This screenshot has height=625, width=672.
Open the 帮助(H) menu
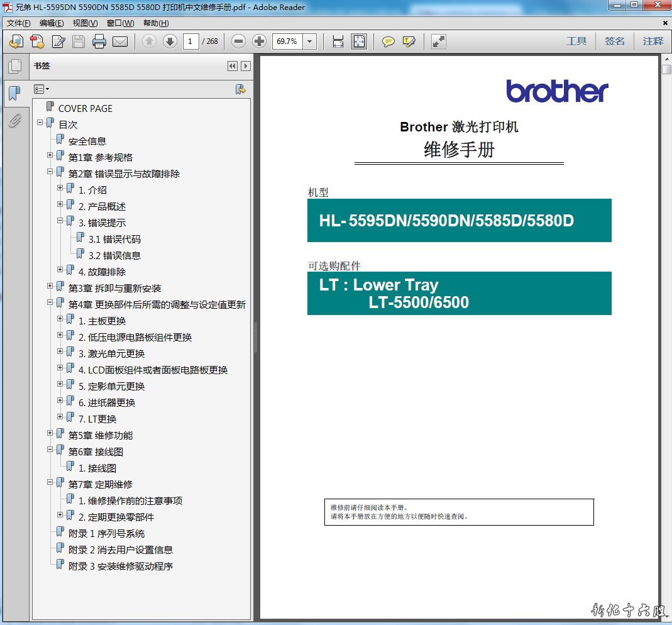pos(156,23)
